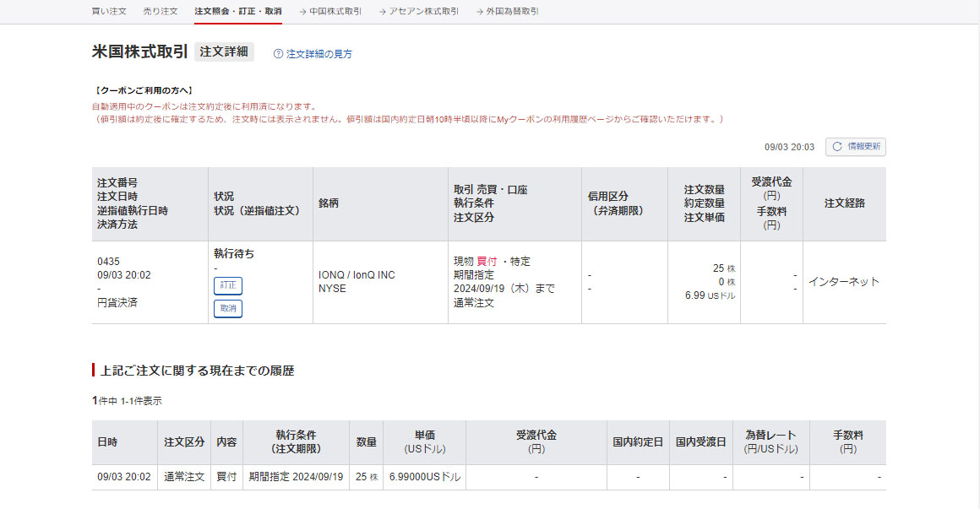
Task: Cancel the order with the 取消 button
Action: point(228,309)
